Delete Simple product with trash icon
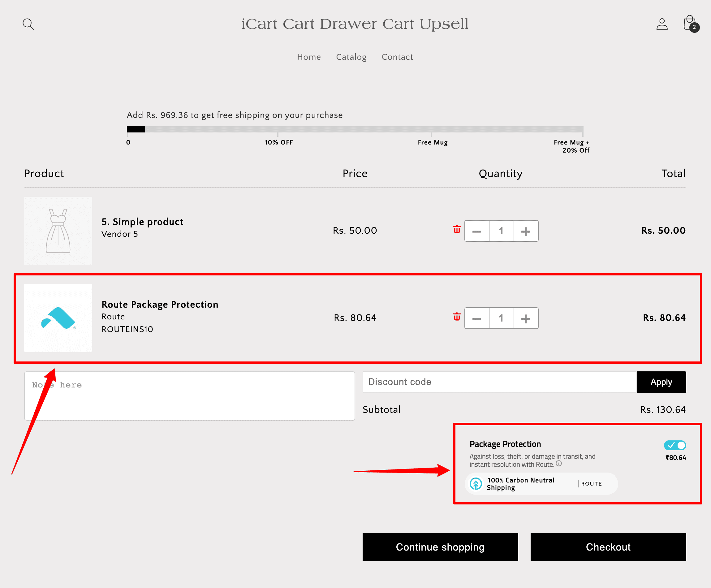 pyautogui.click(x=457, y=230)
